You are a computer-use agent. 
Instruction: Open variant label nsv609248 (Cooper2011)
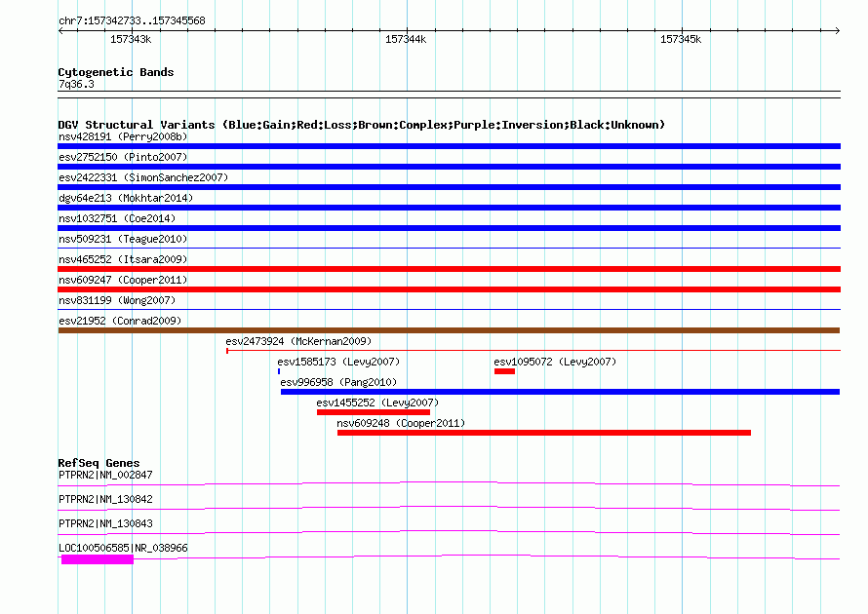point(401,423)
